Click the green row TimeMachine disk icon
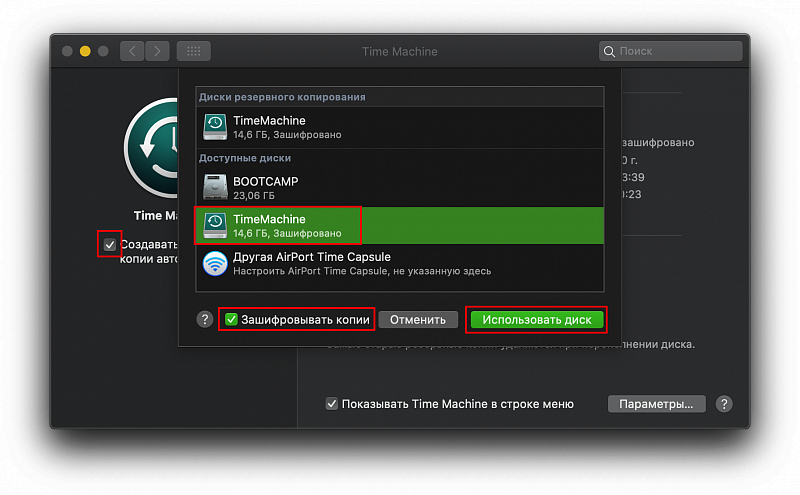800x495 pixels. pyautogui.click(x=215, y=226)
